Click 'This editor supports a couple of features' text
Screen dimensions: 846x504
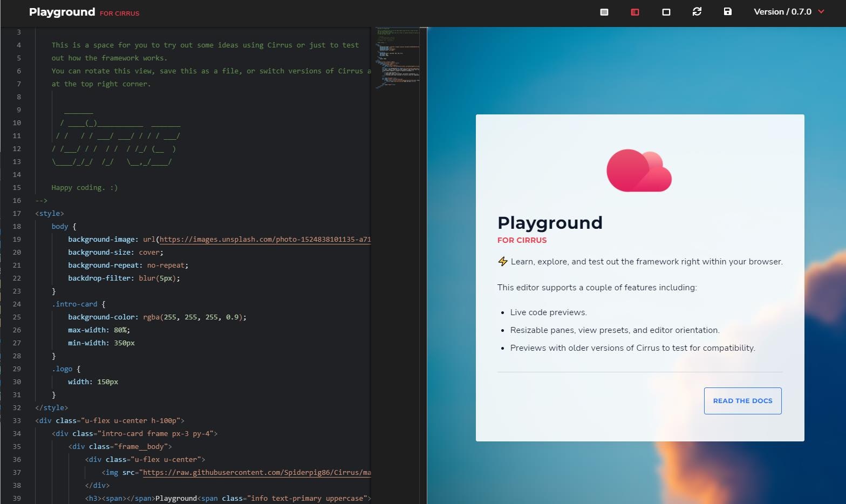pos(597,288)
